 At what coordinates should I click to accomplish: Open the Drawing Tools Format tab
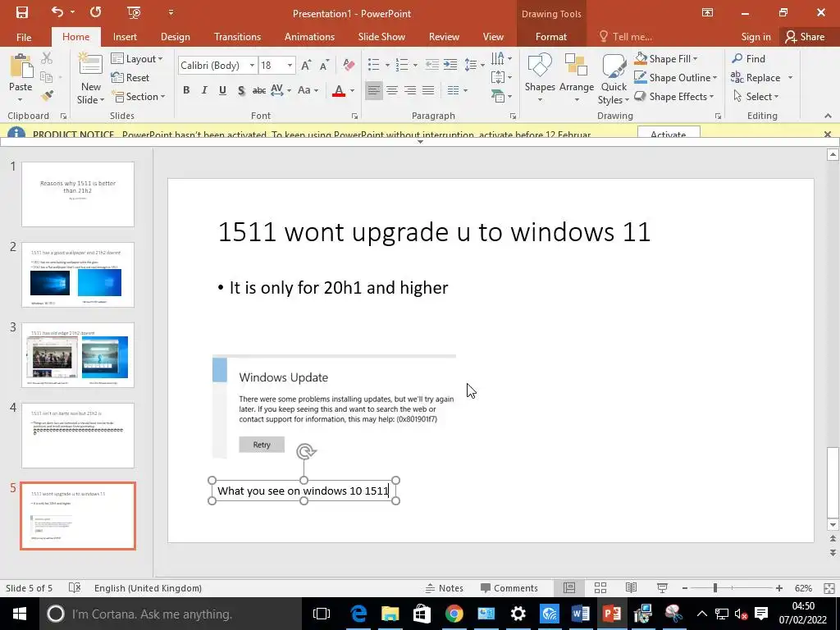pos(550,37)
